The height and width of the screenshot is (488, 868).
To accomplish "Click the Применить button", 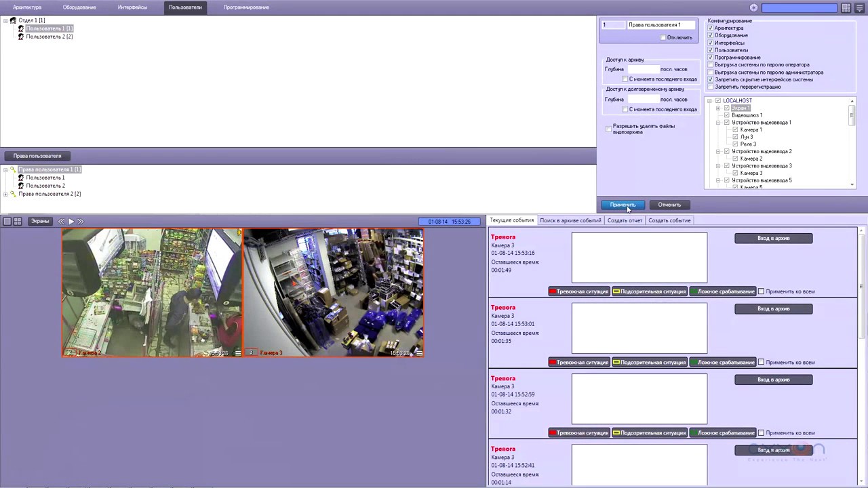I will [x=623, y=205].
